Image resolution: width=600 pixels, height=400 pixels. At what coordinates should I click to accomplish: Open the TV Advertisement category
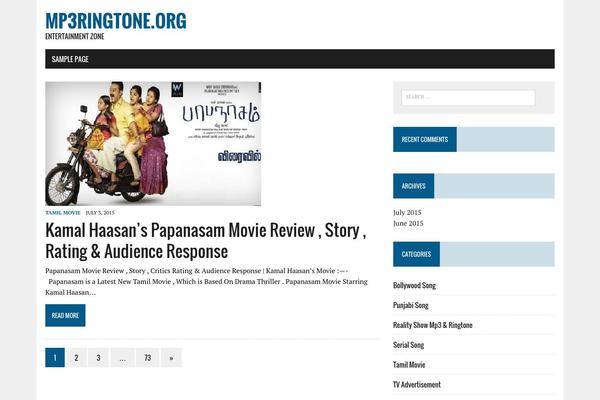(417, 385)
